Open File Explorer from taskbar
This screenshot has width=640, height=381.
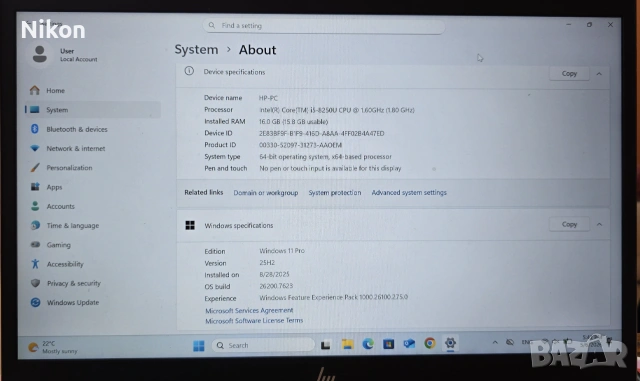[x=347, y=344]
